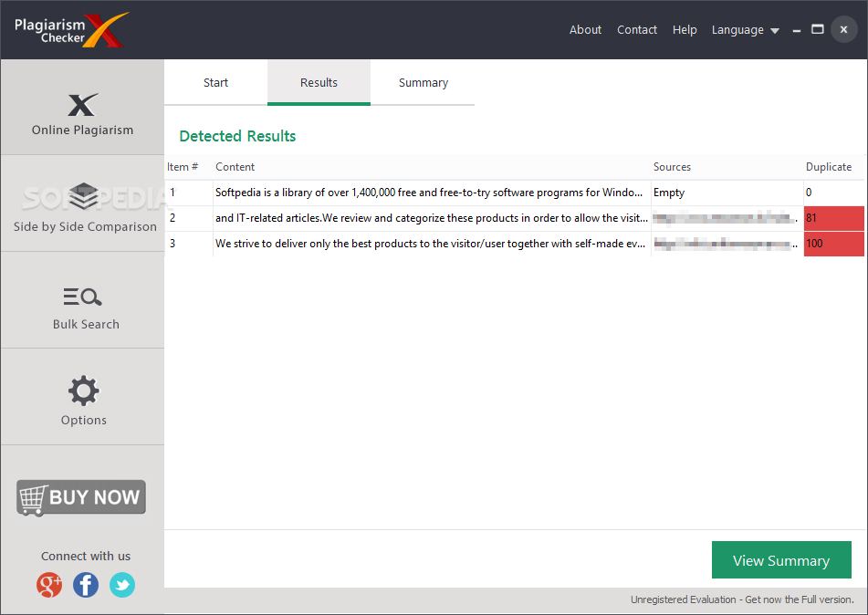Click the duplicate cell showing 0
The image size is (868, 615).
tap(833, 193)
